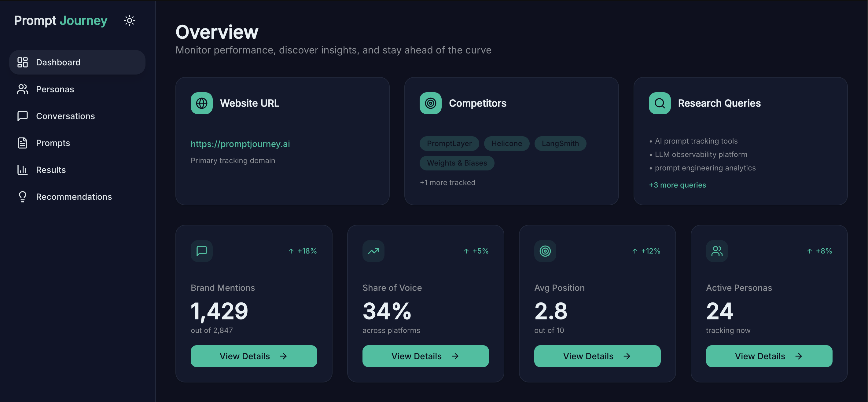Image resolution: width=868 pixels, height=402 pixels.
Task: Show the +3 more research queries
Action: coord(677,185)
